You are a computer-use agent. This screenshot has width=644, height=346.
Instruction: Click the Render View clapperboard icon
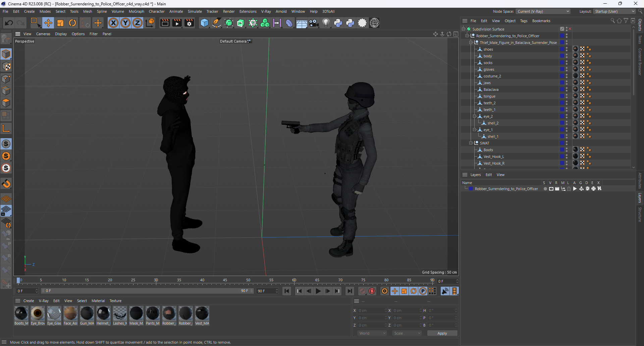click(x=165, y=23)
